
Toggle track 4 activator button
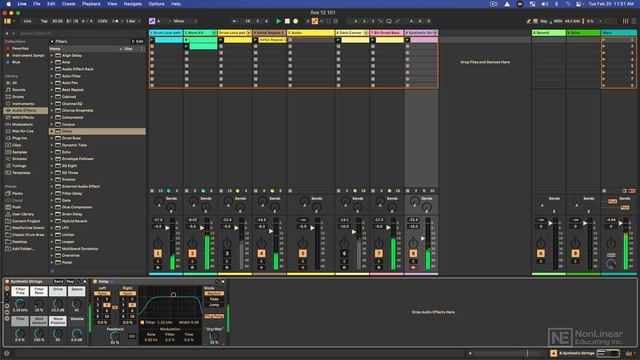261,253
